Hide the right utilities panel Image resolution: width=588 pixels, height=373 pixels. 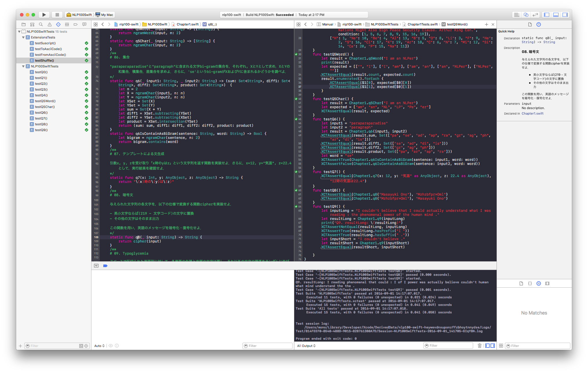[x=565, y=14]
